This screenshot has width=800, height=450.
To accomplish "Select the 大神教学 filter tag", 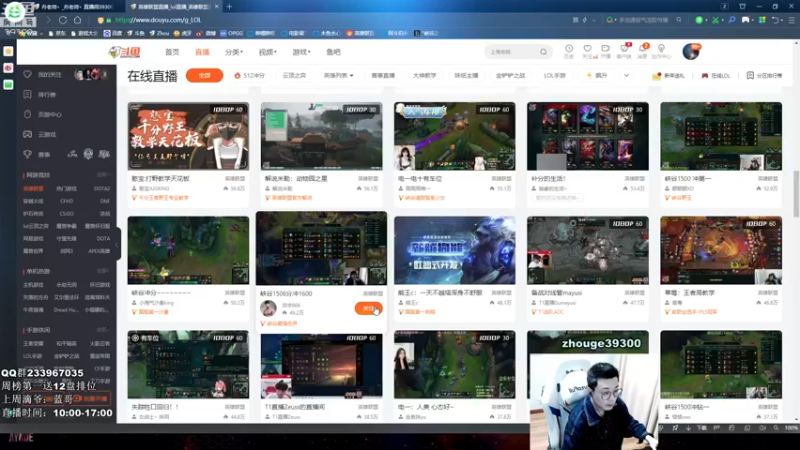I will [424, 76].
